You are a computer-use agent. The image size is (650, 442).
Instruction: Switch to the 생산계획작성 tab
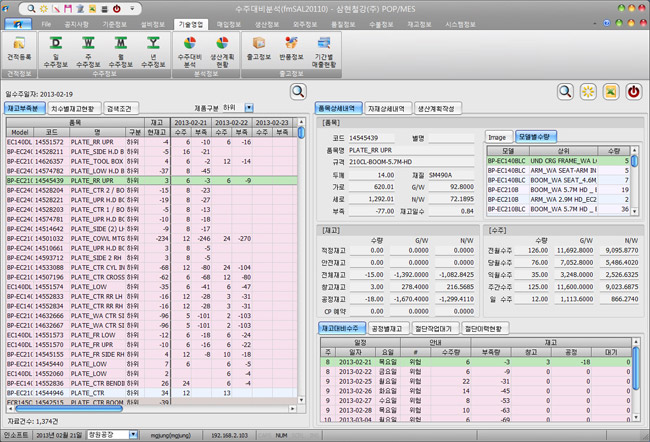click(x=437, y=109)
